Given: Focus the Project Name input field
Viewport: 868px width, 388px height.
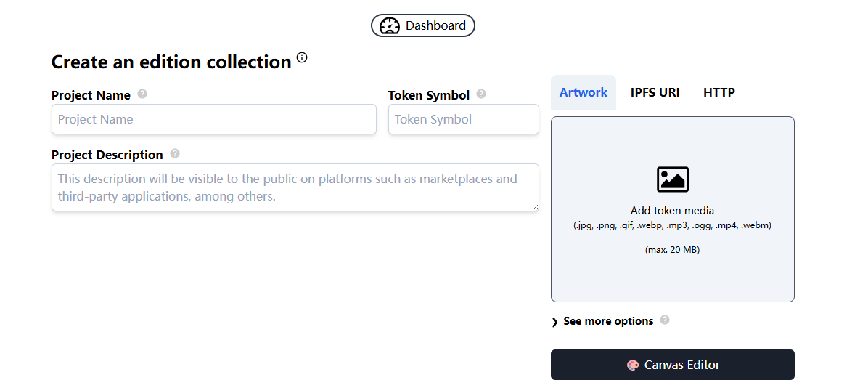Looking at the screenshot, I should point(214,119).
